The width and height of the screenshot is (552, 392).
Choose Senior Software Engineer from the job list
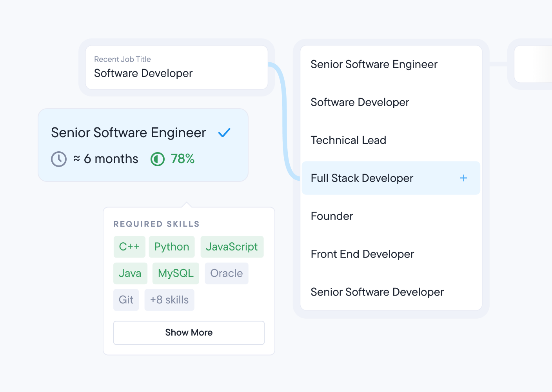374,64
